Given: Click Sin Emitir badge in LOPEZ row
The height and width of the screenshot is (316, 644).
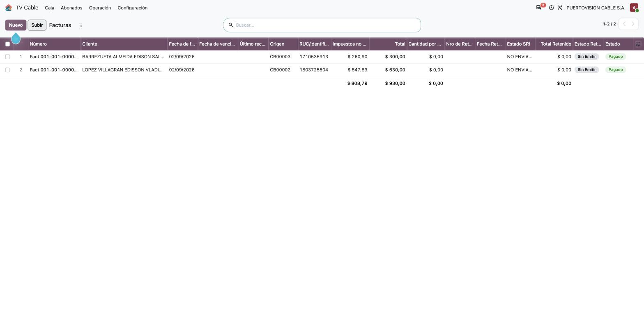Looking at the screenshot, I should [x=586, y=70].
